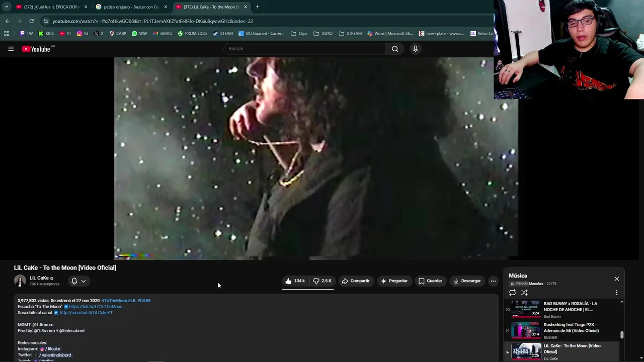
Task: Click the #ToTheMoon hashtag
Action: point(114,301)
